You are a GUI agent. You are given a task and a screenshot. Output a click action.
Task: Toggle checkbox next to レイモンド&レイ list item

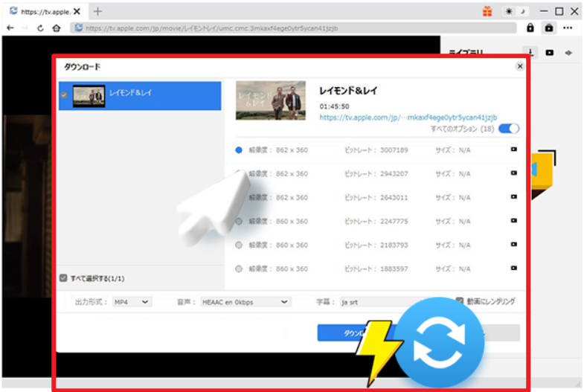click(64, 95)
